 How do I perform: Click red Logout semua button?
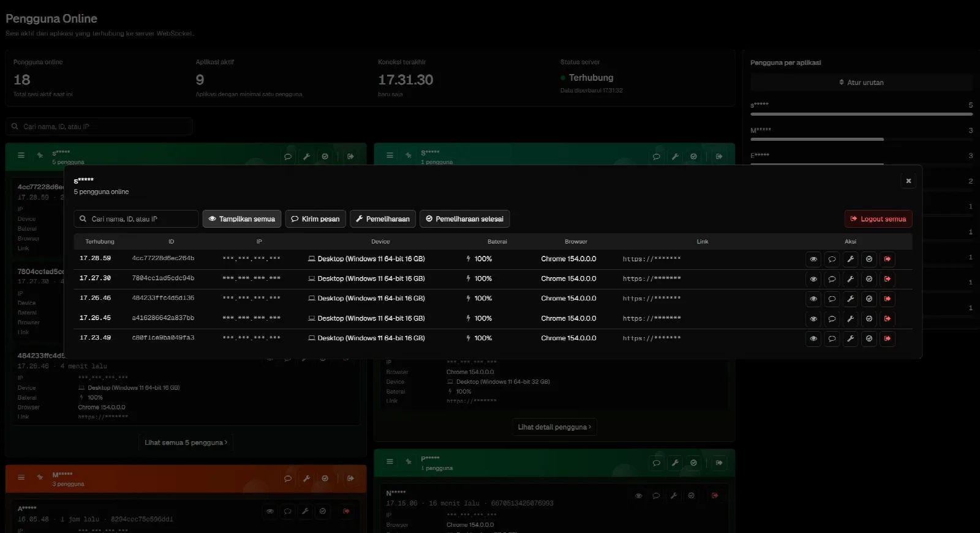click(x=878, y=219)
